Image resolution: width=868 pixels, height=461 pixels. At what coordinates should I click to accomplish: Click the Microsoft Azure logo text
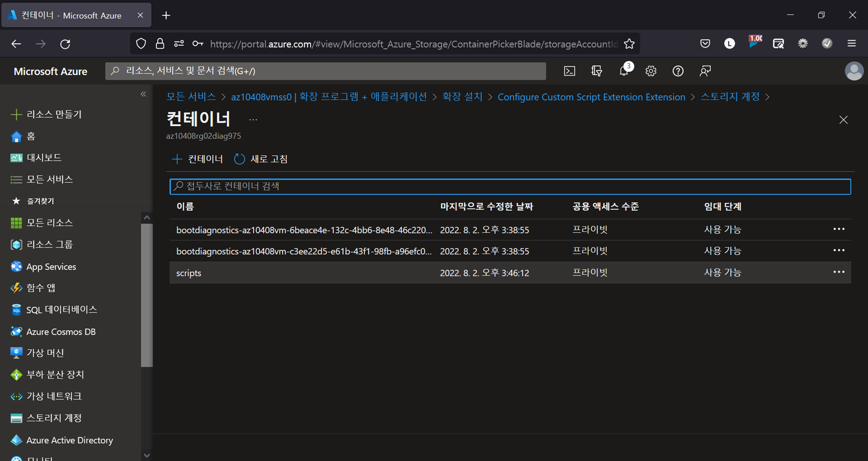(50, 71)
